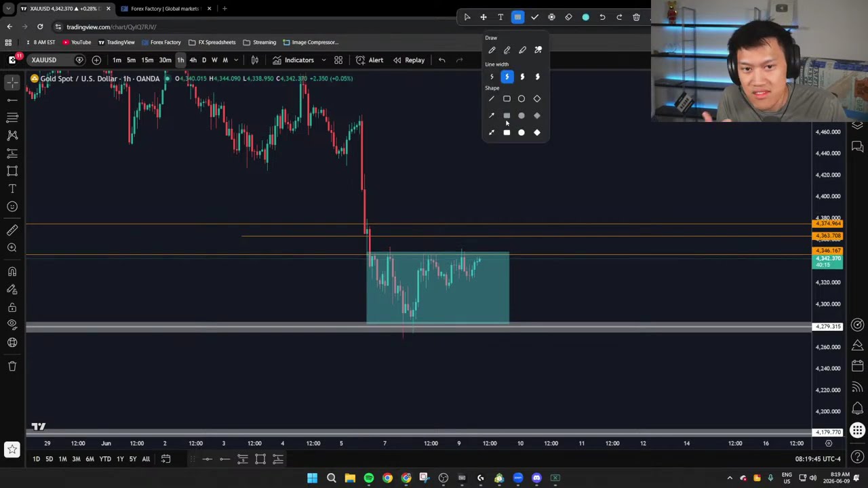The width and height of the screenshot is (868, 488).
Task: Open Image Compressor bookmark
Action: [x=310, y=42]
